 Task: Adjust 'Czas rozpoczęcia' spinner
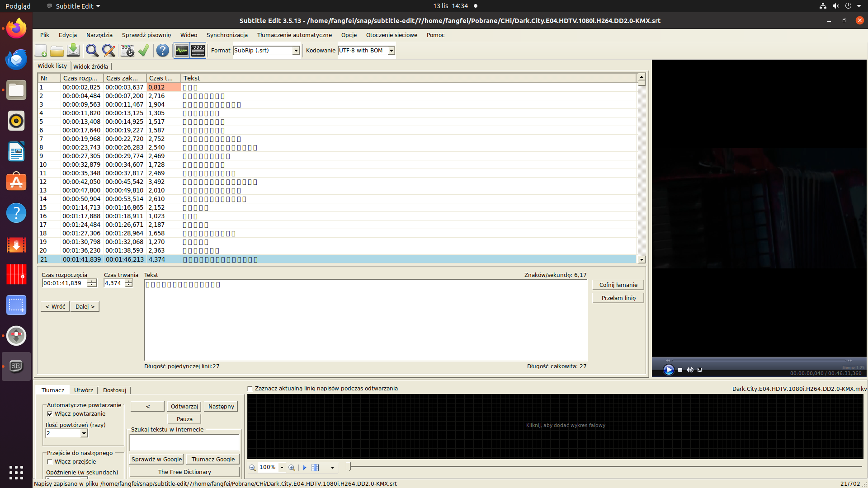pyautogui.click(x=92, y=283)
